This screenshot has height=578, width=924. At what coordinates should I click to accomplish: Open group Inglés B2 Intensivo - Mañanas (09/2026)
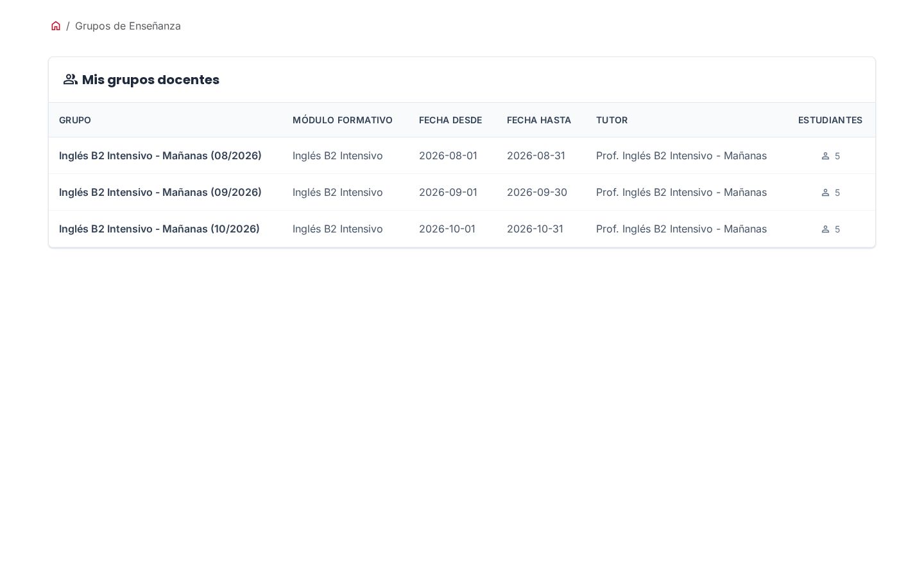click(160, 192)
